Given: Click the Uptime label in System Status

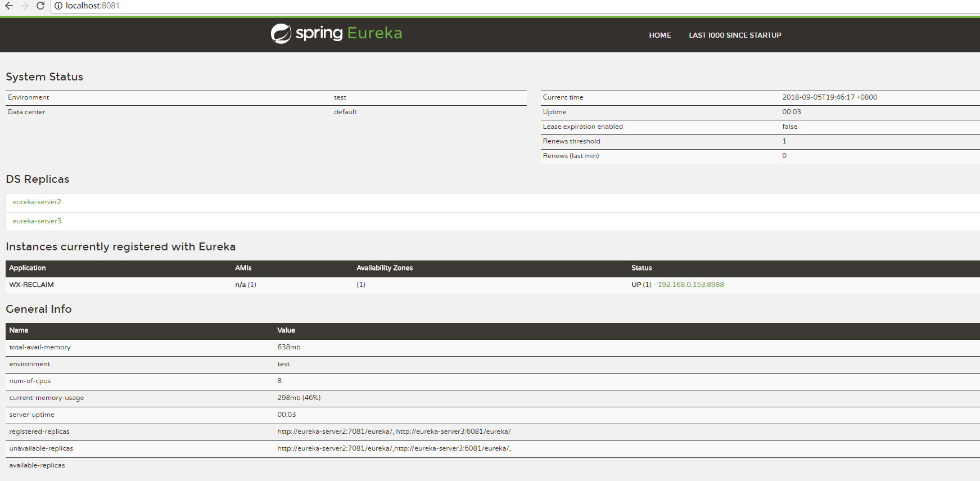Looking at the screenshot, I should pos(554,112).
